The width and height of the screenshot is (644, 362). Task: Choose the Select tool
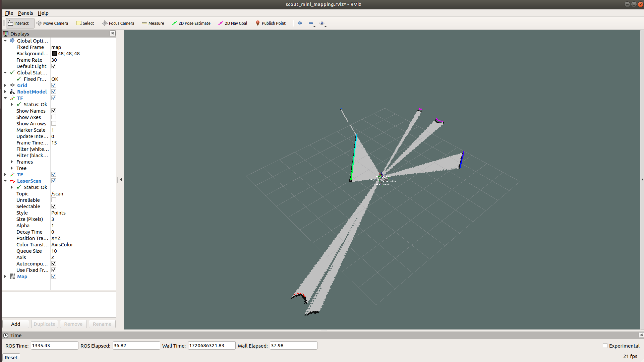pos(85,23)
